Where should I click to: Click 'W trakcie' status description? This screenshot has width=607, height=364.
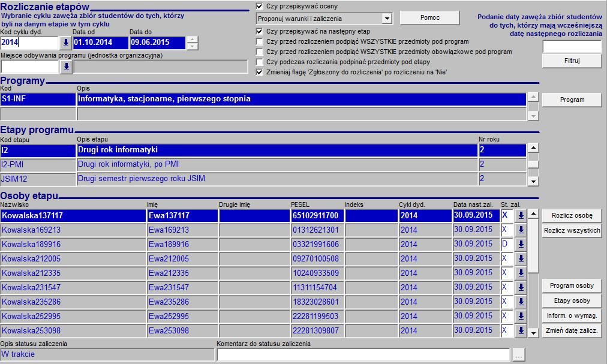pos(107,355)
